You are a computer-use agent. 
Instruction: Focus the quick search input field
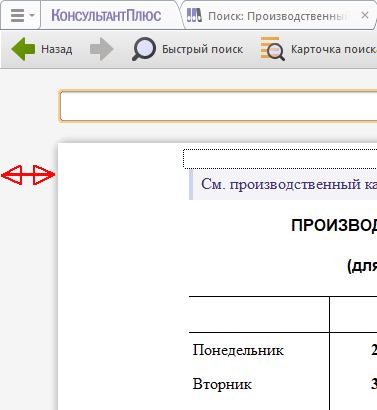tap(218, 106)
